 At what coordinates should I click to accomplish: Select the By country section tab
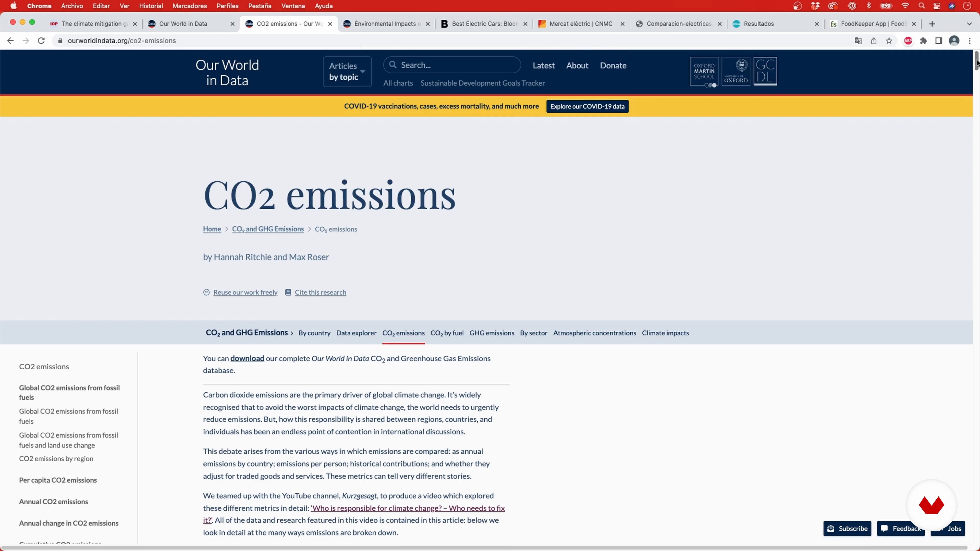tap(314, 333)
